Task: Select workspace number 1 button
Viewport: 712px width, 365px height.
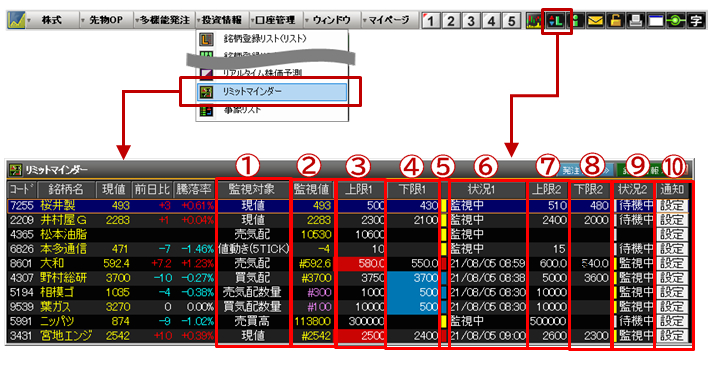Action: coord(430,21)
